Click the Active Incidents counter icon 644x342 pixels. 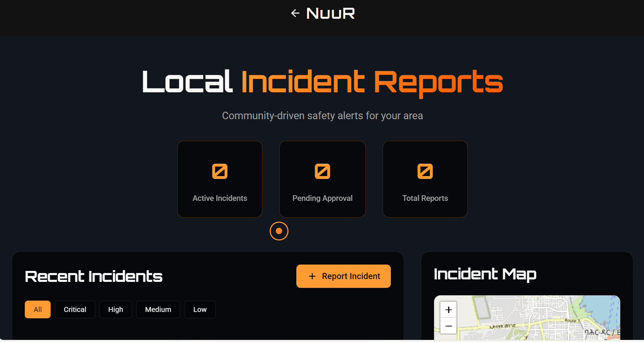click(220, 171)
